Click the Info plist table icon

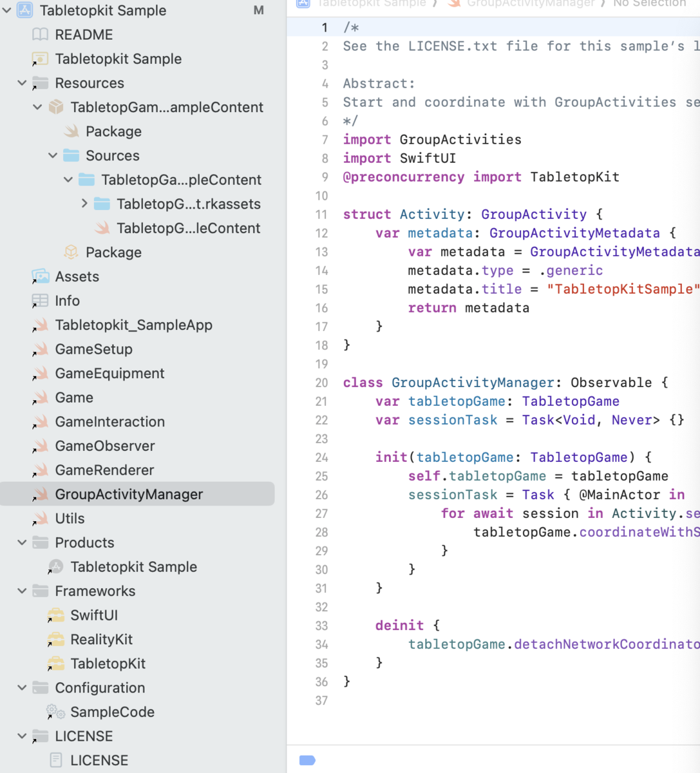tap(41, 300)
